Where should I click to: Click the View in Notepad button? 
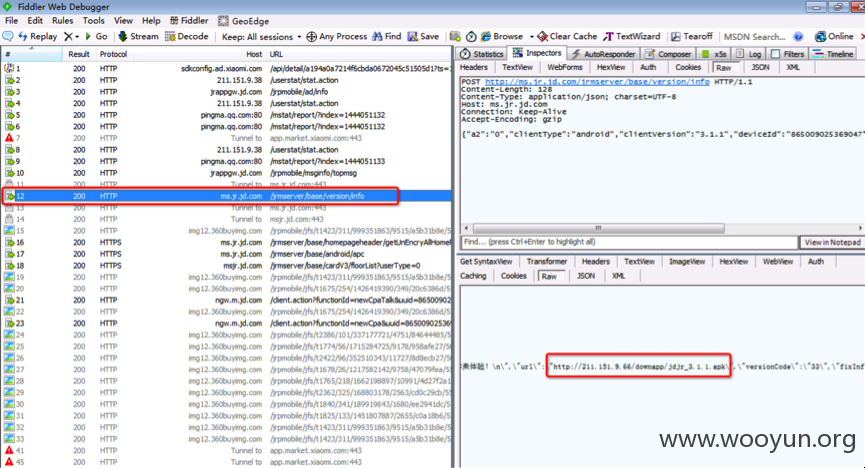(x=832, y=242)
